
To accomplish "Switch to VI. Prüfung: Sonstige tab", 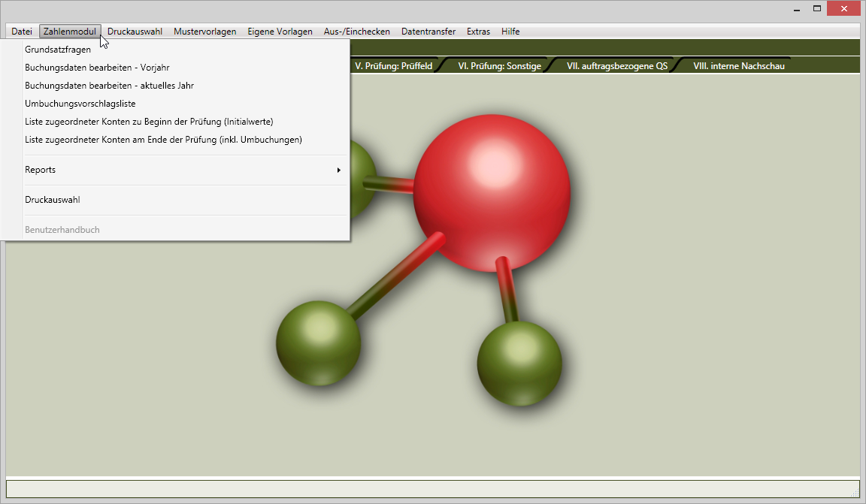I will click(499, 66).
